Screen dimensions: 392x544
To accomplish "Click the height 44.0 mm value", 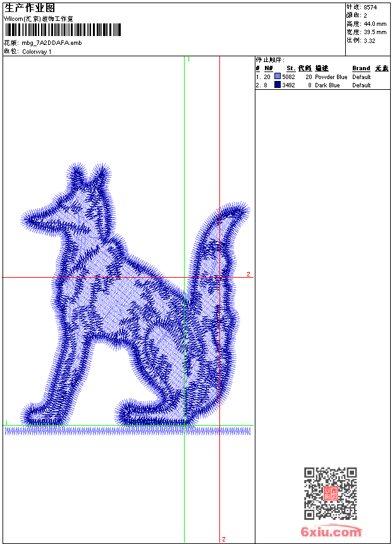I will coord(375,24).
